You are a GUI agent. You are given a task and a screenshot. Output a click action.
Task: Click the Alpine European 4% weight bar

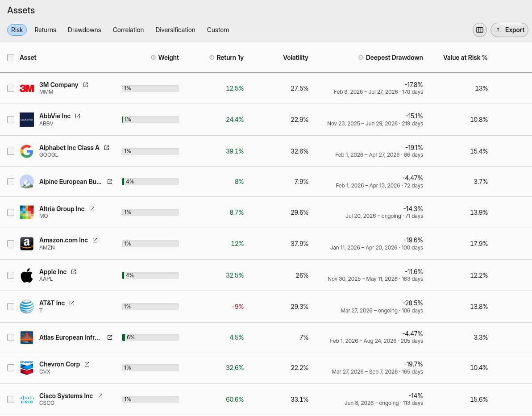pyautogui.click(x=150, y=182)
